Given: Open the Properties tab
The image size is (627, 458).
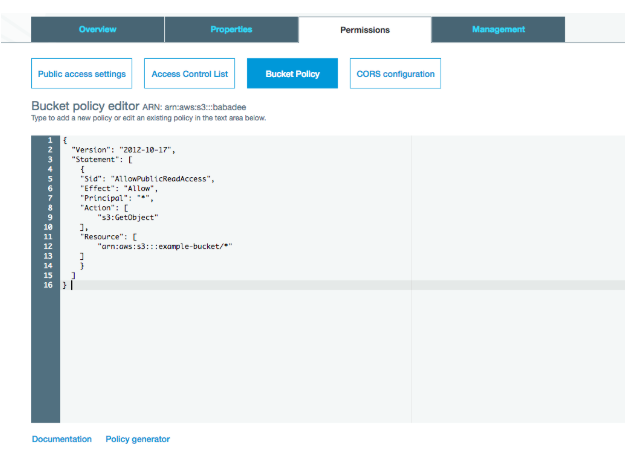Looking at the screenshot, I should tap(231, 29).
